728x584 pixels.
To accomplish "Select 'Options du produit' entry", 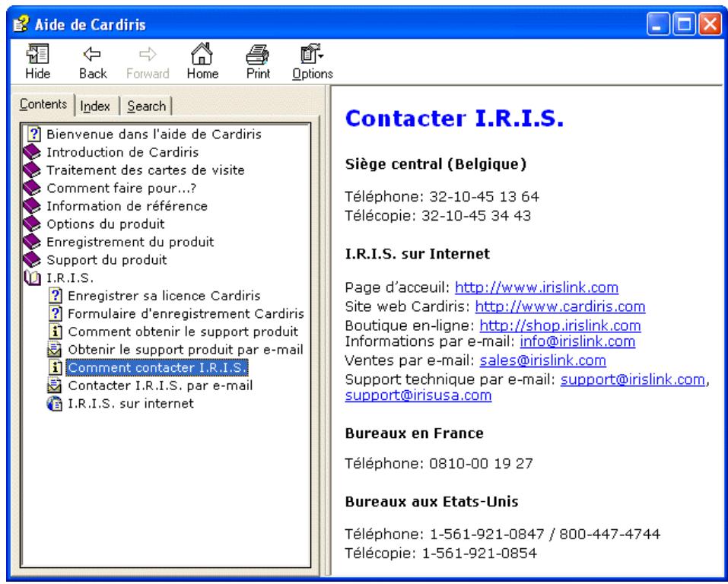I will click(106, 224).
